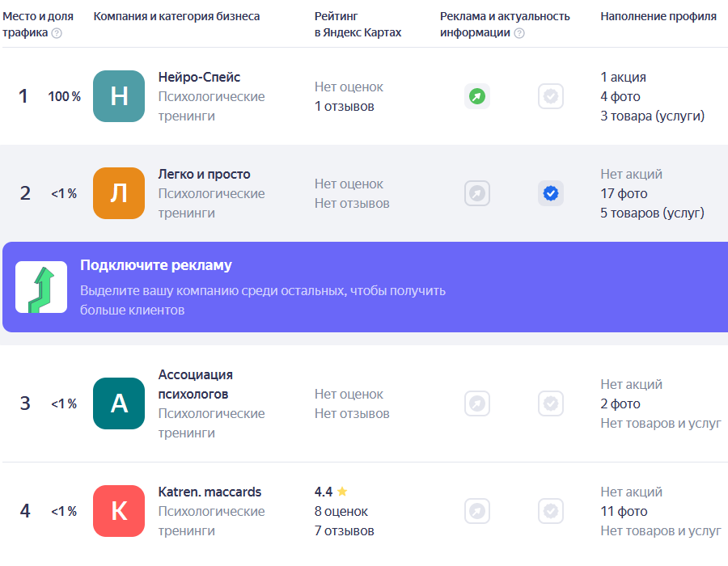Click the star rating icon for Katren. maccards

coord(342,492)
